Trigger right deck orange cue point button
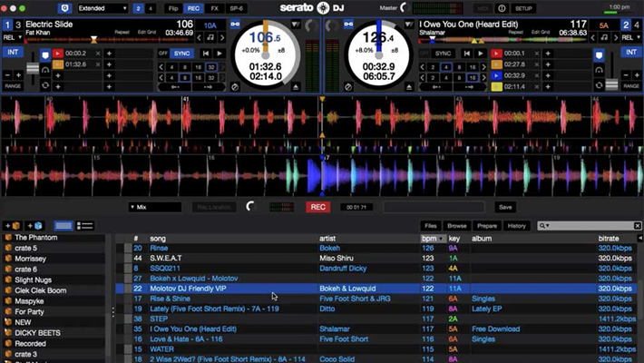 point(496,64)
